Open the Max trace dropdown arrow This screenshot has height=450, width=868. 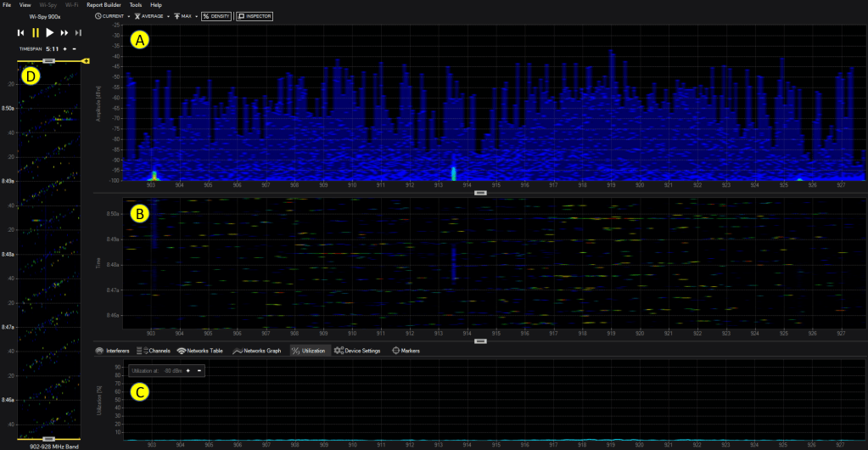tap(196, 16)
